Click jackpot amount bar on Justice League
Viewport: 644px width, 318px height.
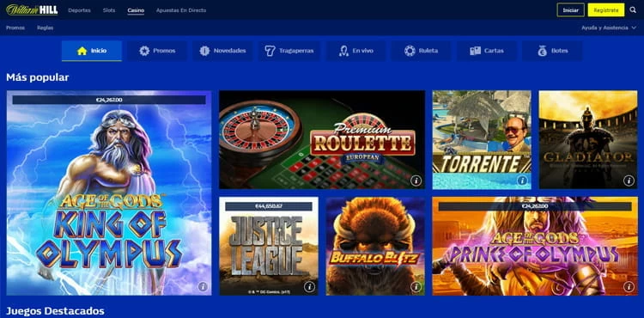(x=269, y=206)
